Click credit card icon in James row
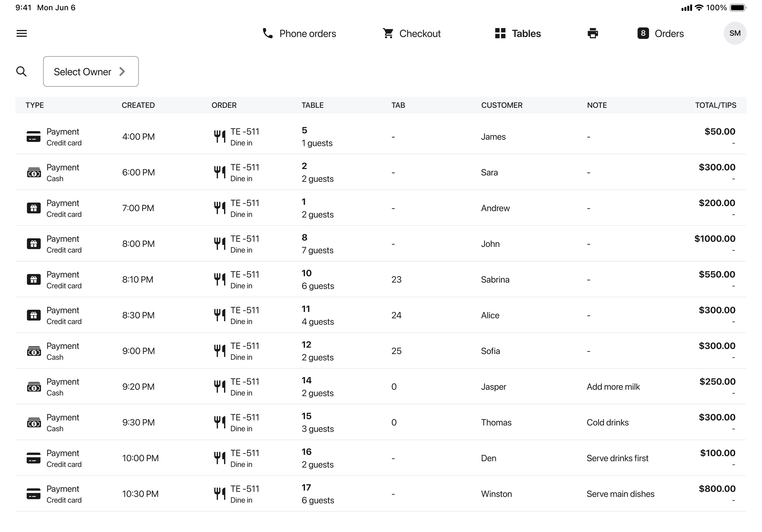Screen dimensions: 762x532 click(34, 137)
